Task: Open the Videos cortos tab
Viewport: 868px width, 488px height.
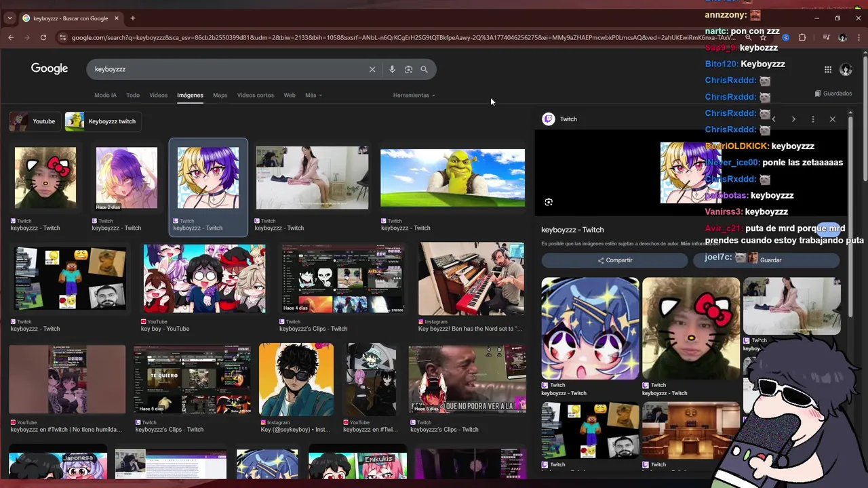Action: click(256, 95)
